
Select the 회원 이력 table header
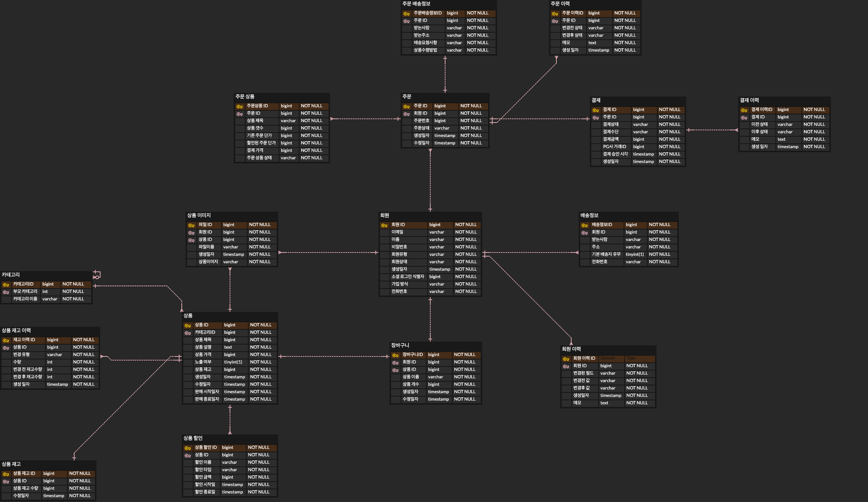[571, 349]
